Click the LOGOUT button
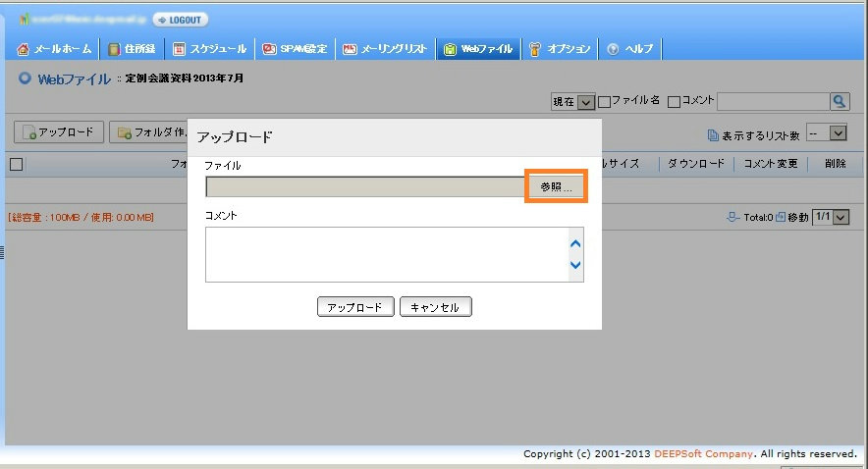The height and width of the screenshot is (469, 868). coord(181,20)
